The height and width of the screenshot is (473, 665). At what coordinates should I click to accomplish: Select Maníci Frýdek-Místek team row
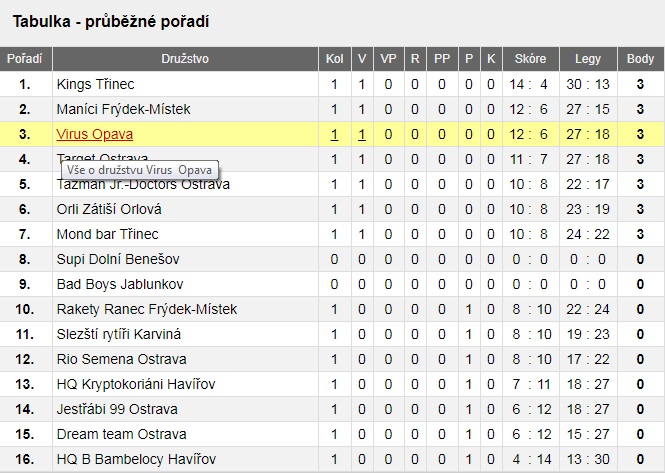coord(332,109)
